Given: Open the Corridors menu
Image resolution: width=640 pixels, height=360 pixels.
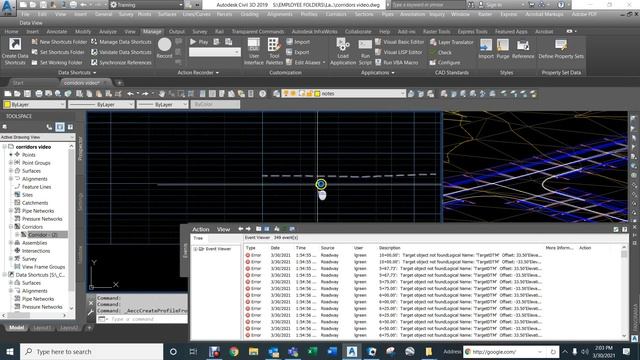Looking at the screenshot, I should 336,14.
